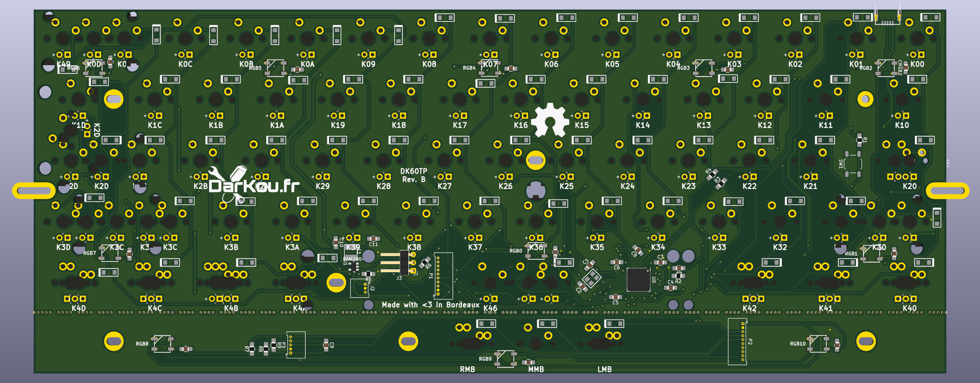Image resolution: width=980 pixels, height=383 pixels.
Task: Click the RGB10 label
Action: [798, 344]
